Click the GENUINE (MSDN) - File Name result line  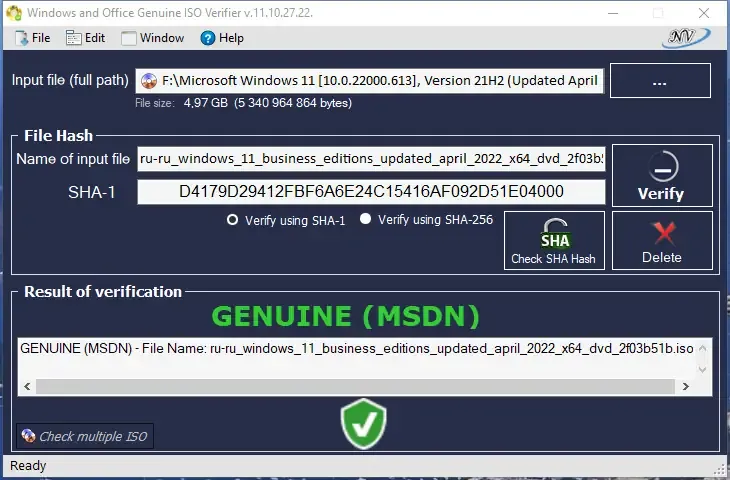357,348
